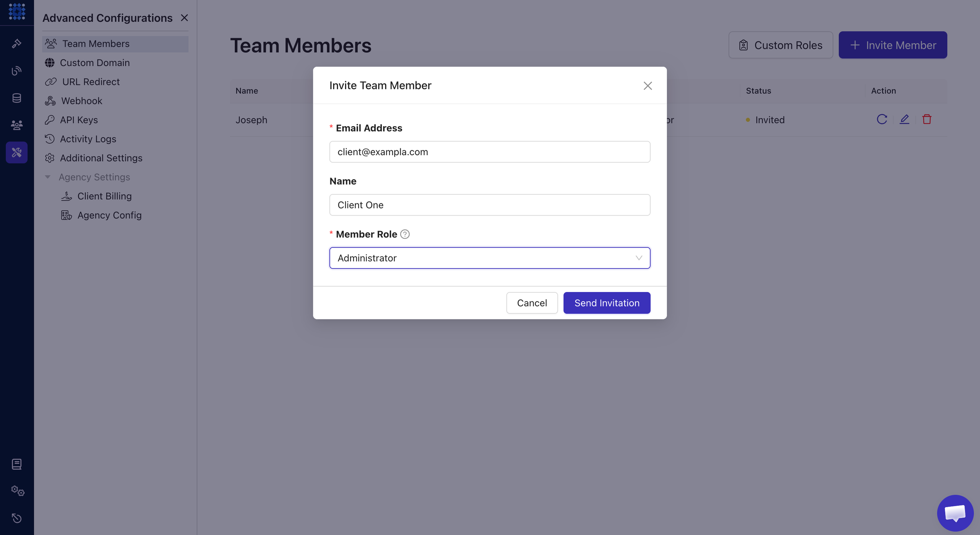Click the resend invitation icon for Joseph
Screen dimensions: 980x535
tap(882, 119)
